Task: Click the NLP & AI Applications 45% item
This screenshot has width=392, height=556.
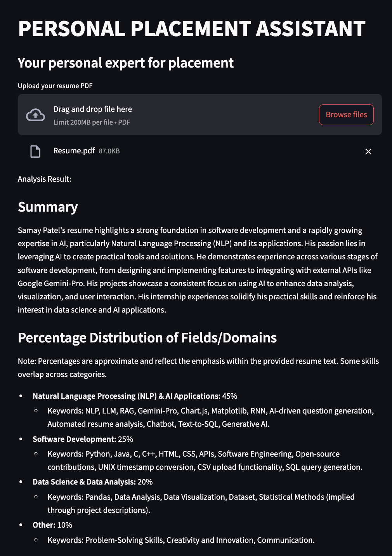Action: click(x=135, y=396)
